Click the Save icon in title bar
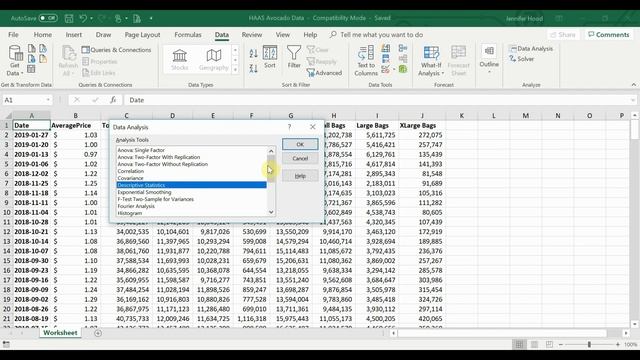This screenshot has width=640, height=360. [69, 18]
